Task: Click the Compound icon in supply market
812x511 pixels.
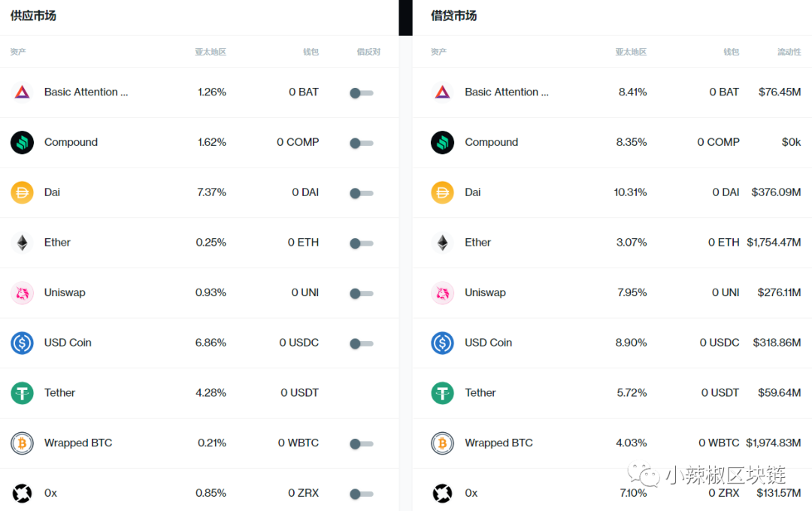Action: click(x=22, y=143)
